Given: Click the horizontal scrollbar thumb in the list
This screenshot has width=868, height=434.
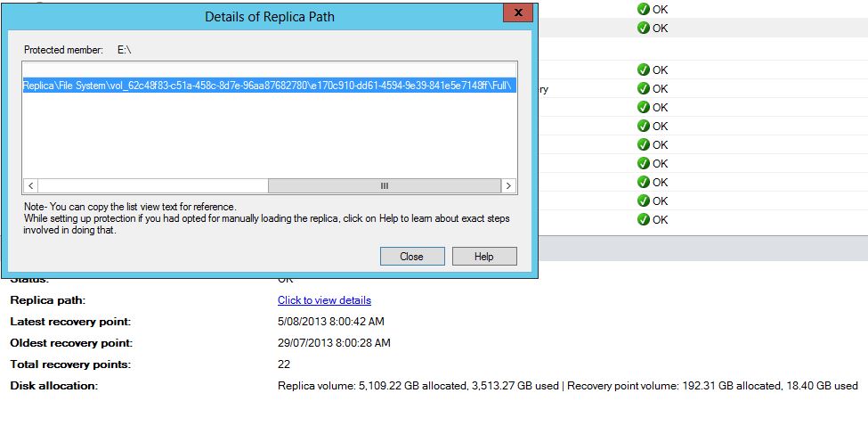Looking at the screenshot, I should tap(384, 185).
